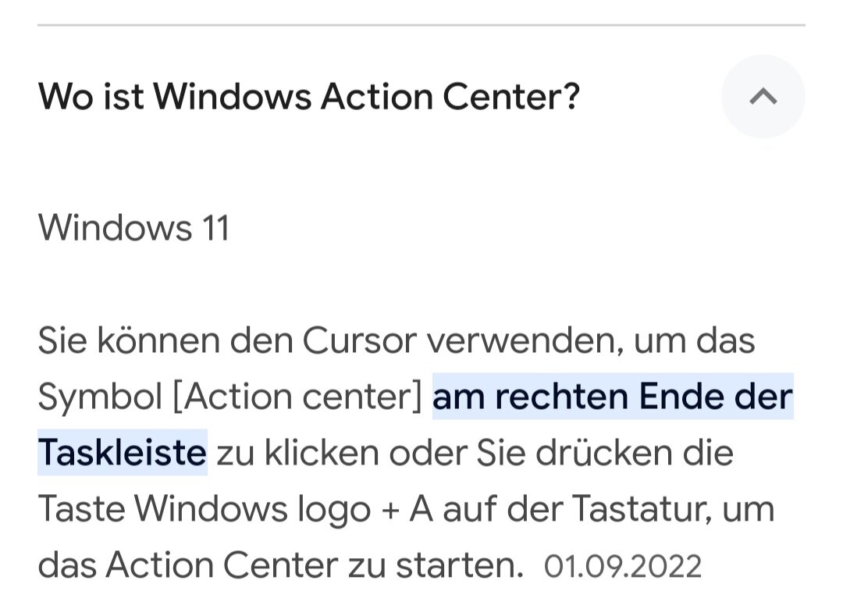Collapse the answer using the chevron-up icon

763,97
